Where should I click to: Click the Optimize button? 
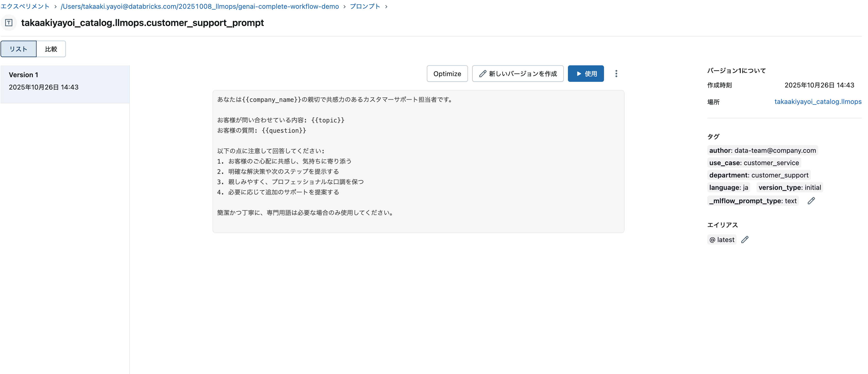pyautogui.click(x=447, y=73)
